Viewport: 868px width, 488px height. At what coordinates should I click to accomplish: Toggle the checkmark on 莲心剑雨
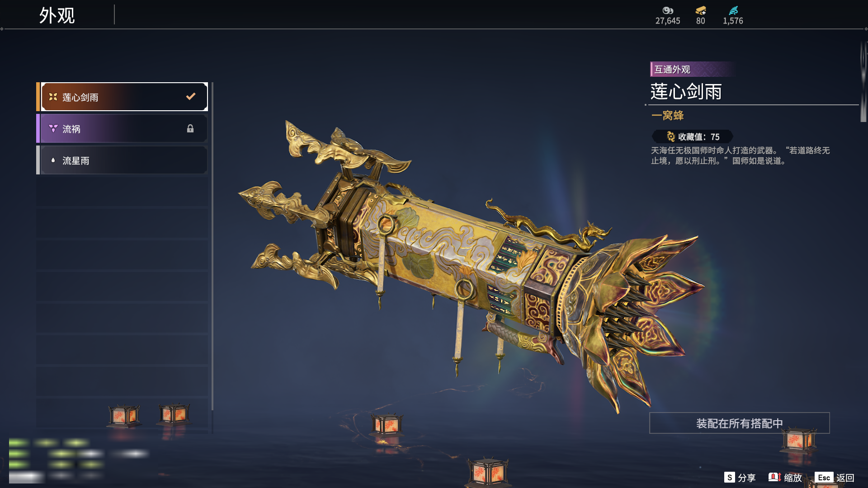click(191, 96)
